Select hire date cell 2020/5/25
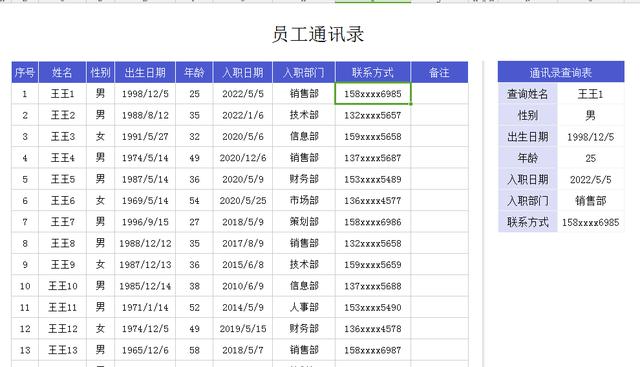This screenshot has height=367, width=640. pyautogui.click(x=243, y=200)
